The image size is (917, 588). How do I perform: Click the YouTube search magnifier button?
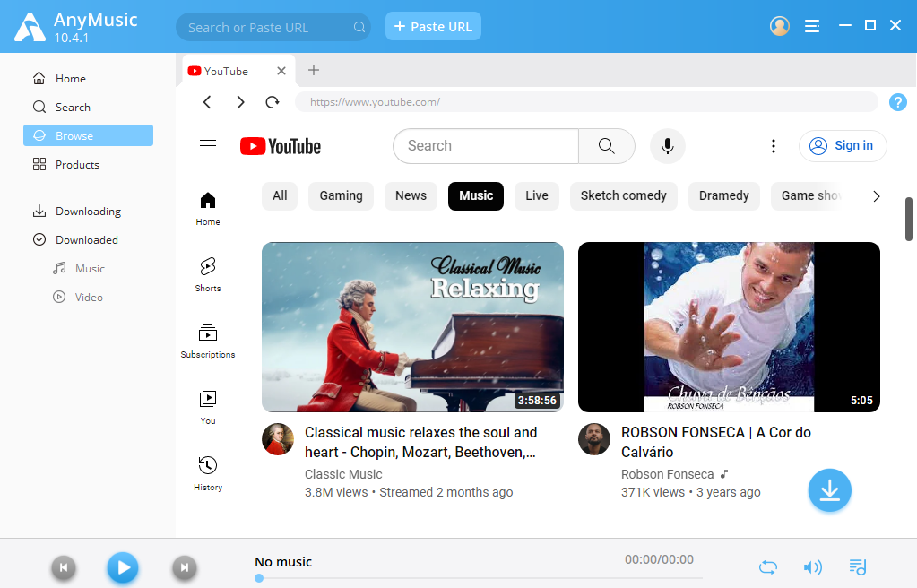pos(607,146)
